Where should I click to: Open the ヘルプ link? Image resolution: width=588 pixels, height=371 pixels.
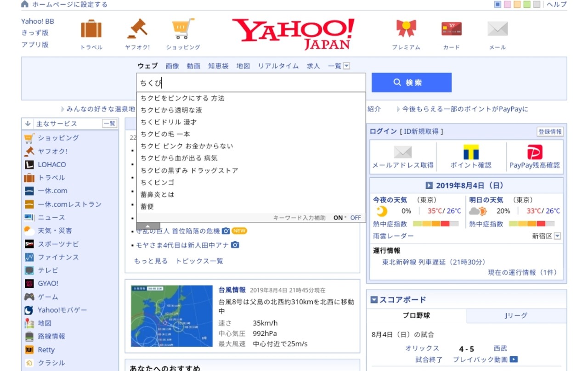pos(557,4)
